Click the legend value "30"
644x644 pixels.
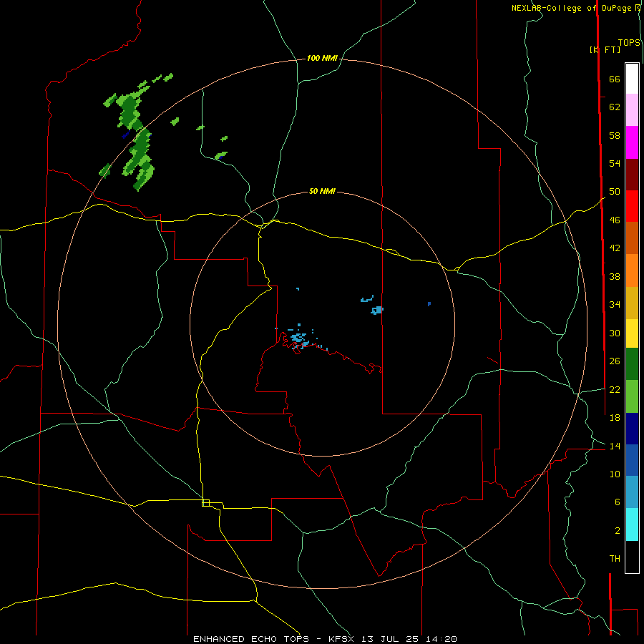[615, 333]
